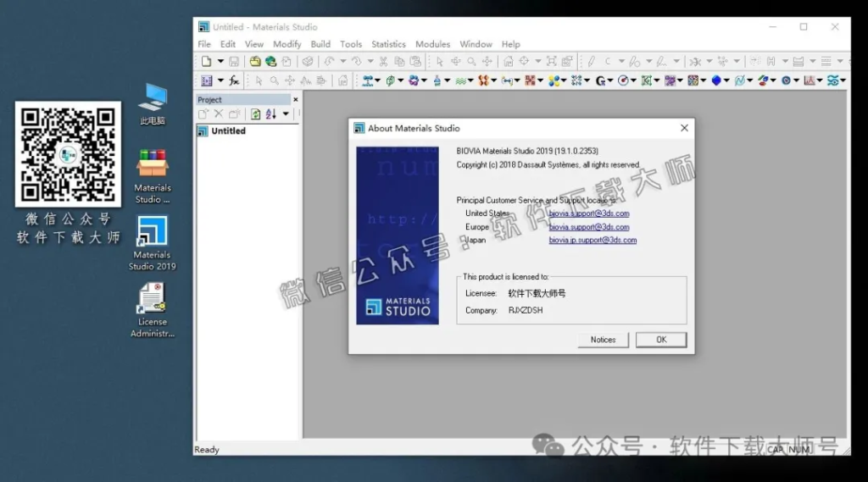Open the File menu
This screenshot has width=868, height=482.
coord(204,44)
